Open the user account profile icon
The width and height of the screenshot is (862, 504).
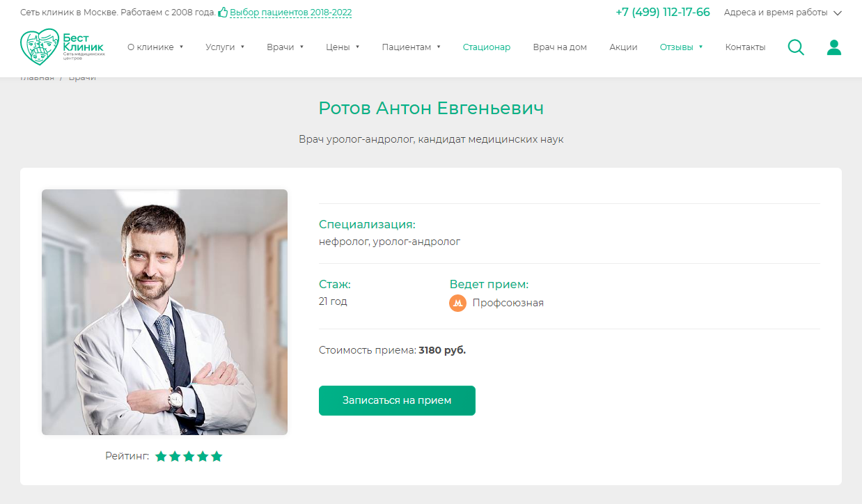pyautogui.click(x=833, y=47)
